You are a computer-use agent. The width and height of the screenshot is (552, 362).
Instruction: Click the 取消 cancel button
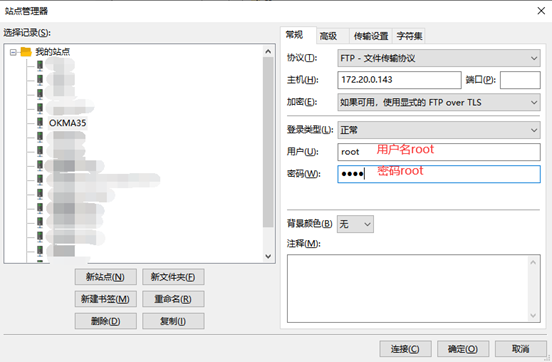tap(521, 349)
